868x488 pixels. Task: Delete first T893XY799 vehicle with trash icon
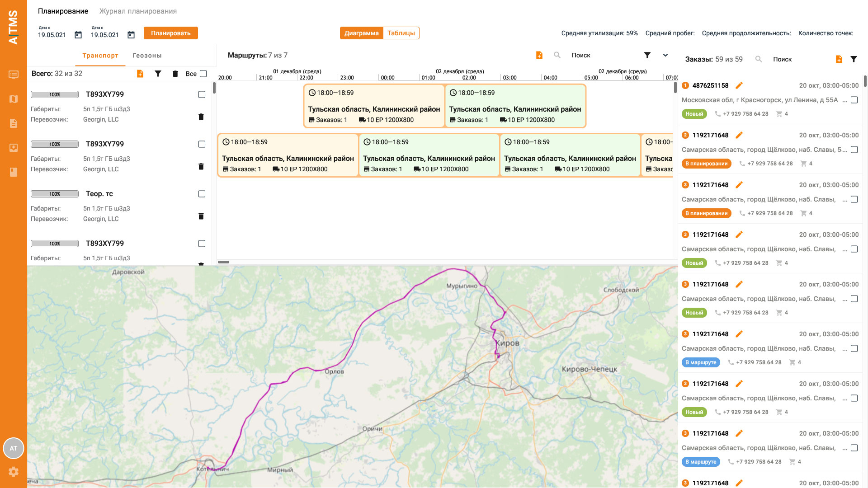tap(201, 117)
